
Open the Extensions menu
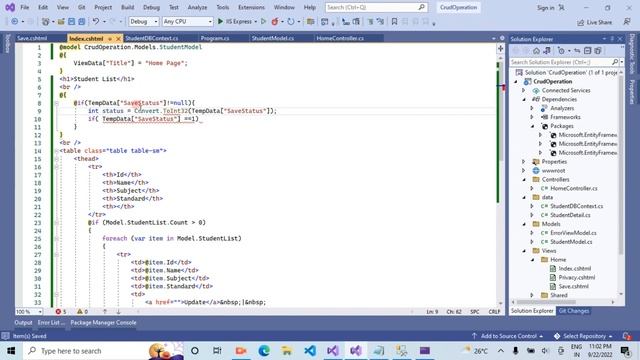251,7
